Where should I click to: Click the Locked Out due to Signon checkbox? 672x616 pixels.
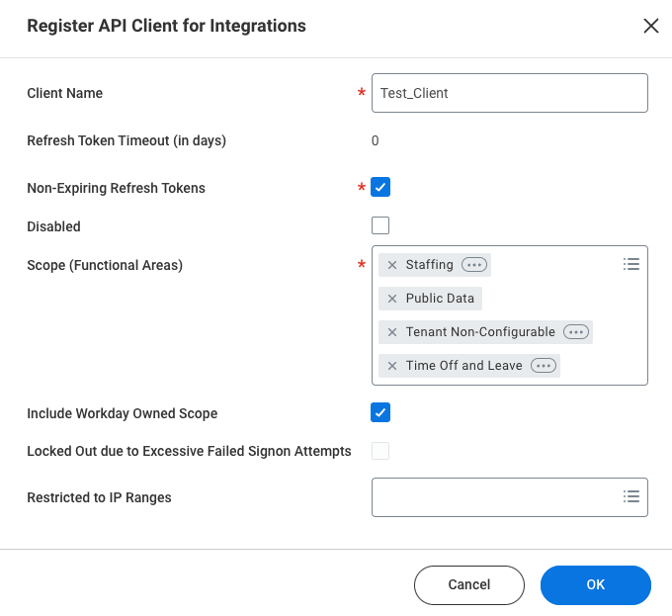[x=380, y=451]
